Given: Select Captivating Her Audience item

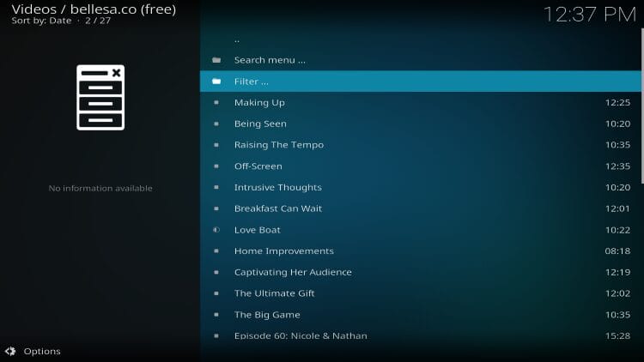Looking at the screenshot, I should point(293,272).
